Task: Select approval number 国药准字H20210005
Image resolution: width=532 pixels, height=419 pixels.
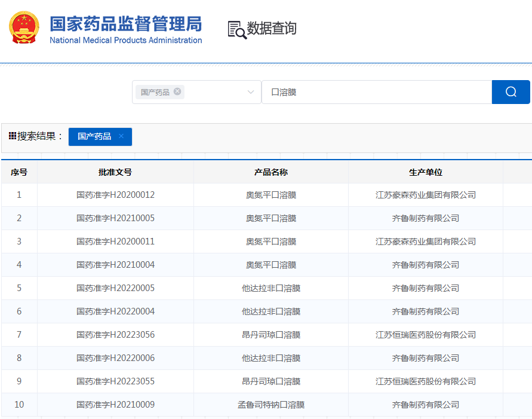Action: pos(115,218)
